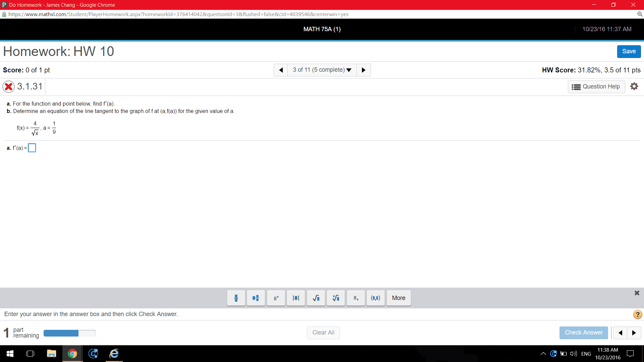This screenshot has width=644, height=362.
Task: Click the Save button
Action: [x=629, y=51]
